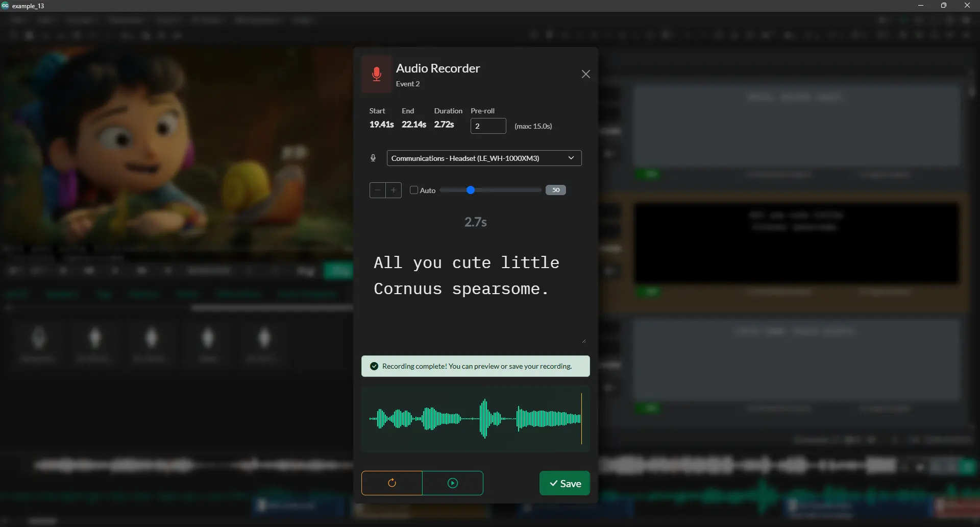Click the orange re-record retry button

(x=392, y=483)
